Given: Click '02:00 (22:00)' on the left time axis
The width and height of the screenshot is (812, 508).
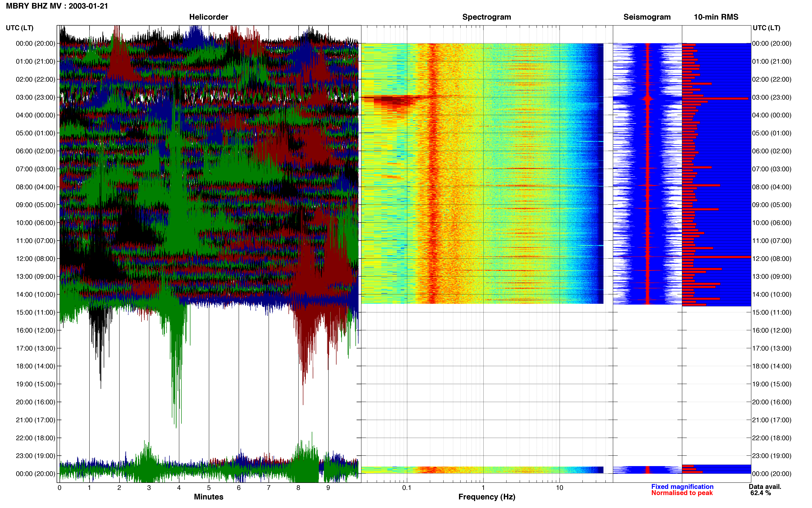Looking at the screenshot, I should (36, 79).
